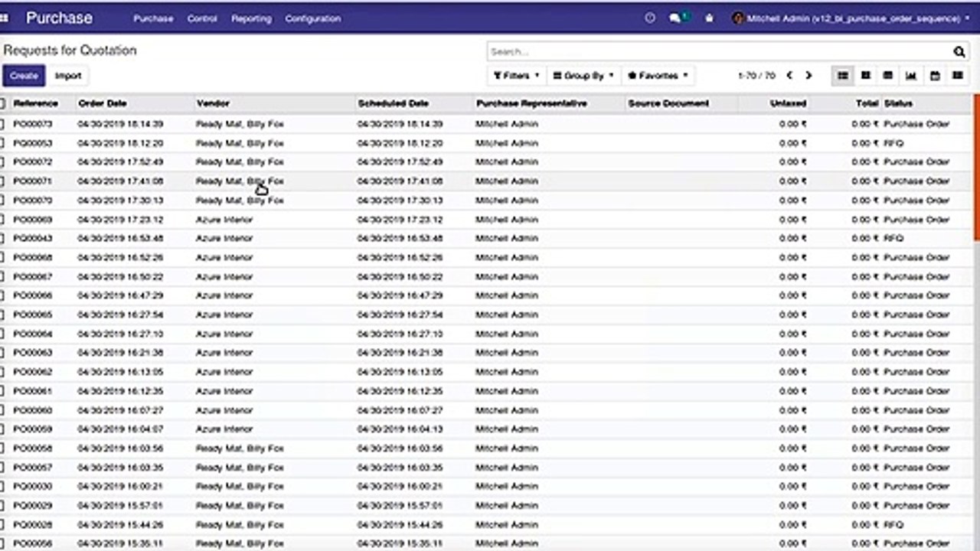Open the developer debug tools icon

tap(709, 18)
